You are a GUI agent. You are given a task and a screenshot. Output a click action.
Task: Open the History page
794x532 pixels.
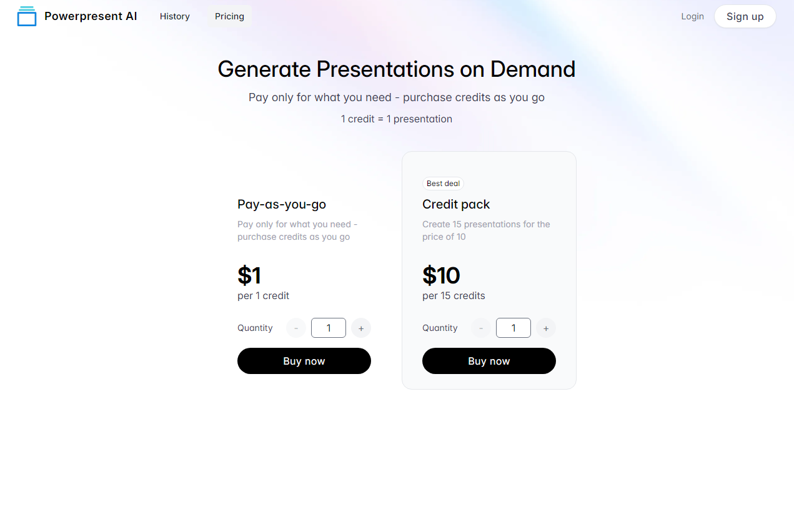pos(175,16)
